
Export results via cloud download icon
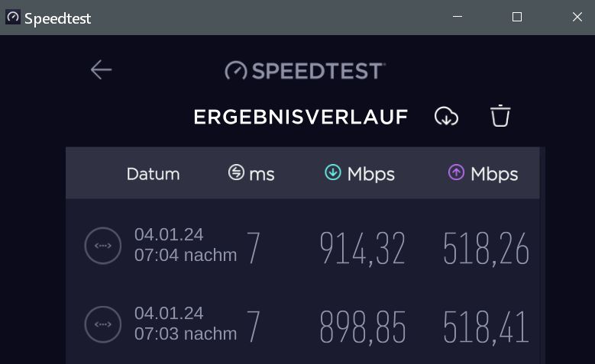pos(446,116)
